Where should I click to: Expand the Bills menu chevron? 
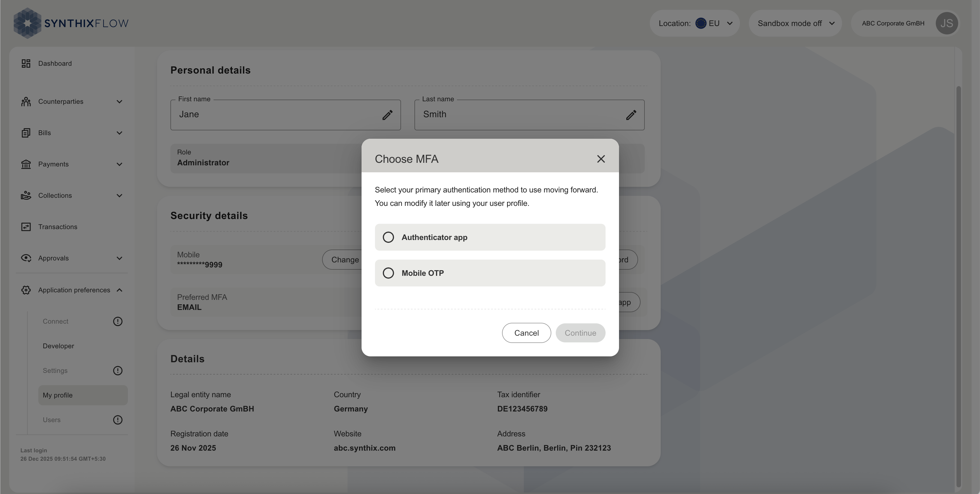point(119,133)
